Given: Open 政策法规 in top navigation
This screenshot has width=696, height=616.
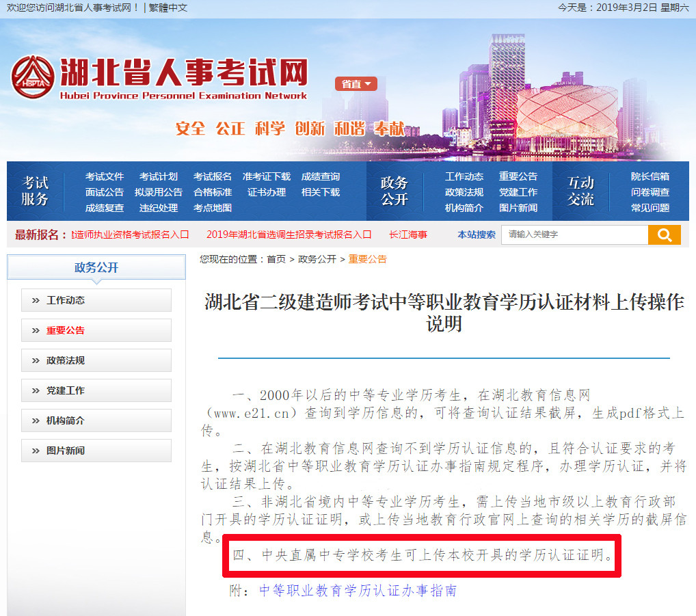Looking at the screenshot, I should pos(464,192).
